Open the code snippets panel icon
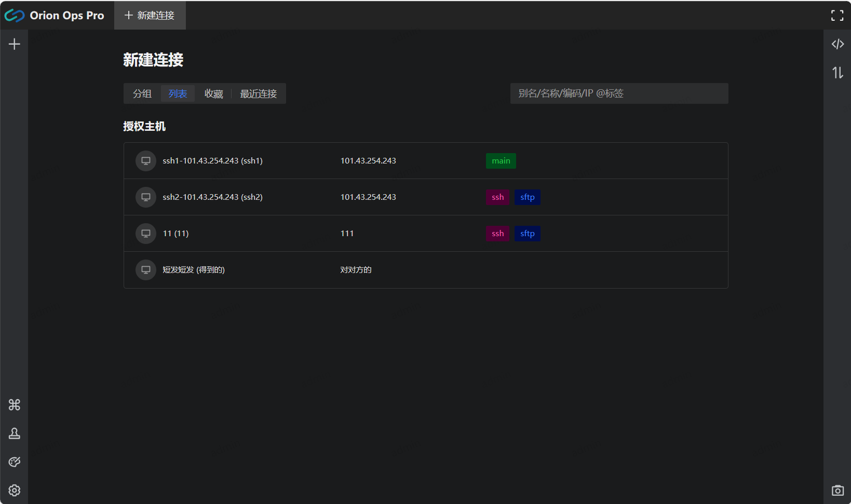 (838, 44)
